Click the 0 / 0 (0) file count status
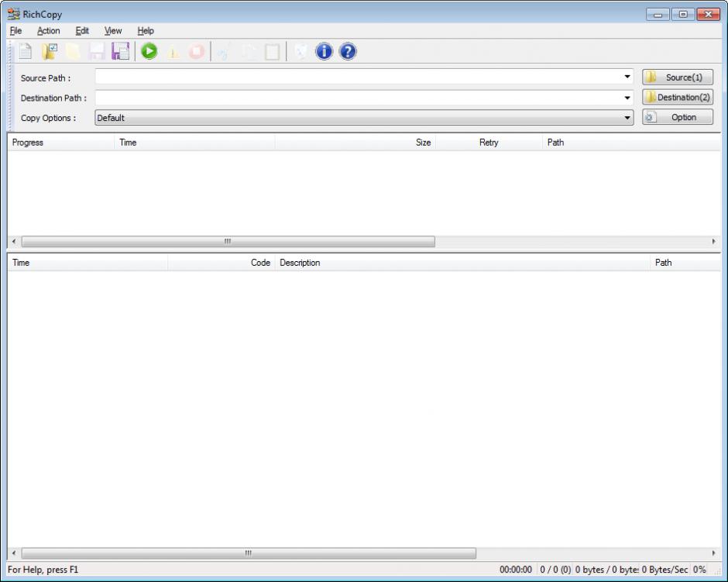 click(x=555, y=570)
